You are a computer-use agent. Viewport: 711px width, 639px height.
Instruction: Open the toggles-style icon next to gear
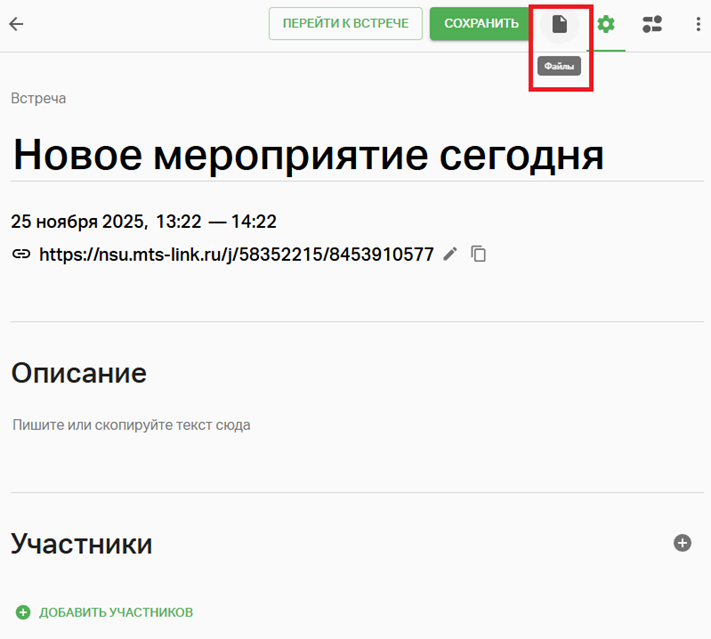(x=652, y=24)
